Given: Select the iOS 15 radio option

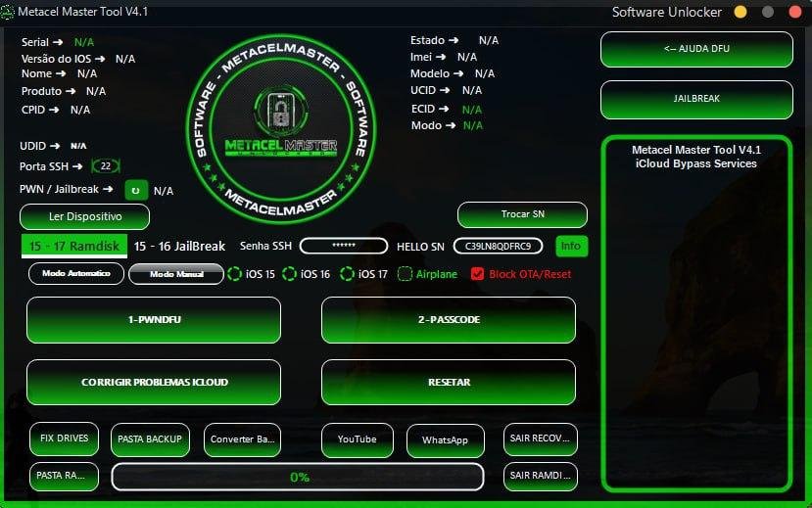Looking at the screenshot, I should [x=235, y=274].
